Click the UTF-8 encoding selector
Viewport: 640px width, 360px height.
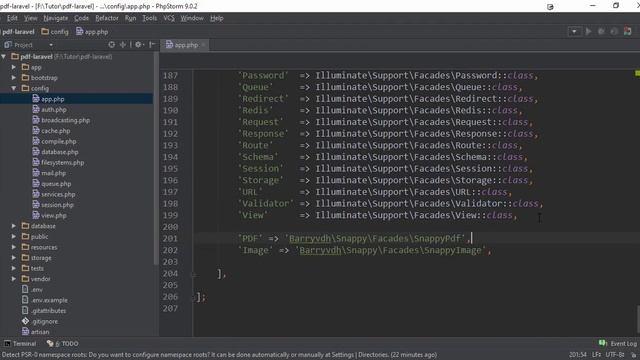(615, 355)
